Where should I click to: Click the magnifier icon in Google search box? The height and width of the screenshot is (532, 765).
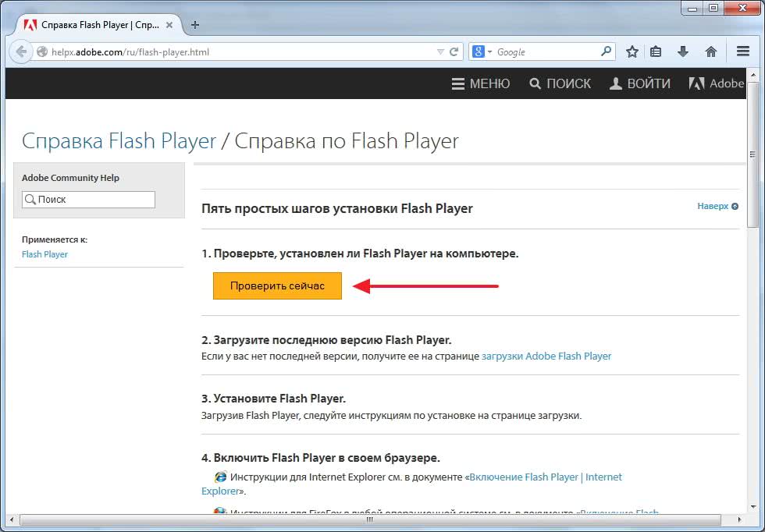click(x=606, y=51)
